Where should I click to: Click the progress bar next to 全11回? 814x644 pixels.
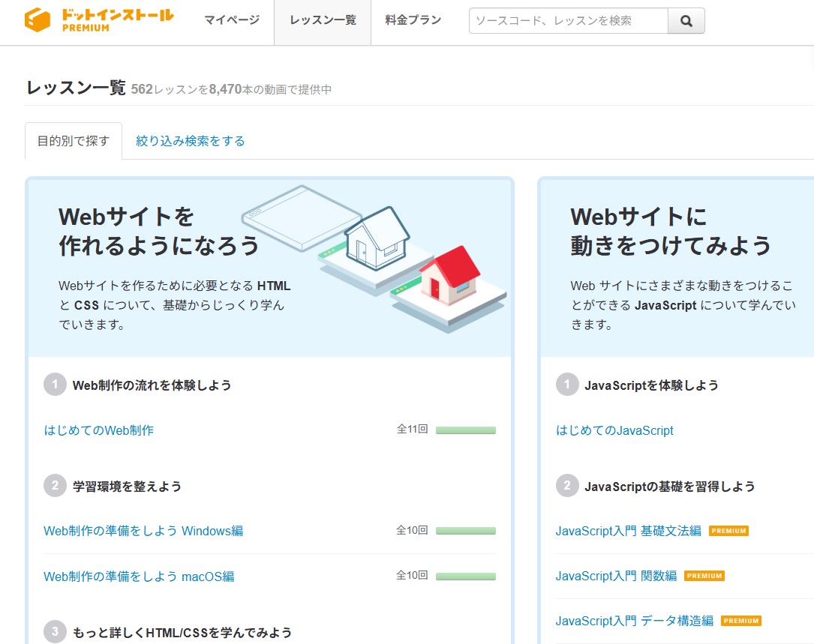[x=470, y=430]
